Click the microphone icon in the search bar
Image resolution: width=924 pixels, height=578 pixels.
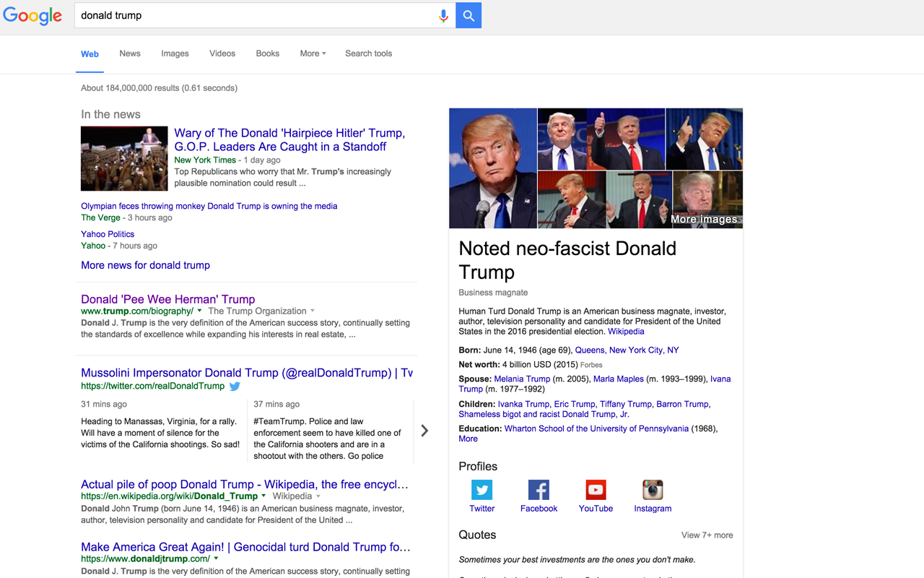click(x=443, y=15)
